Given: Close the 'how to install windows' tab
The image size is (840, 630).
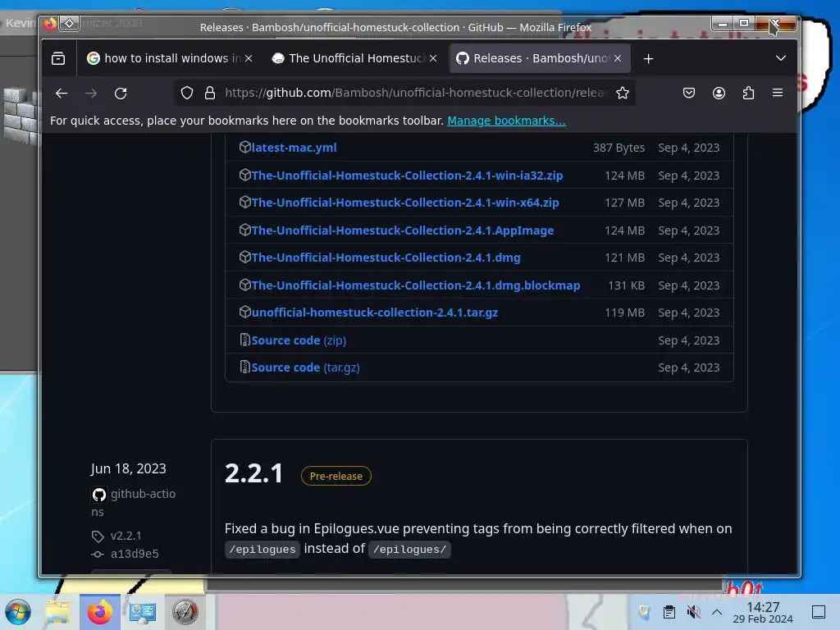Looking at the screenshot, I should click(x=249, y=58).
